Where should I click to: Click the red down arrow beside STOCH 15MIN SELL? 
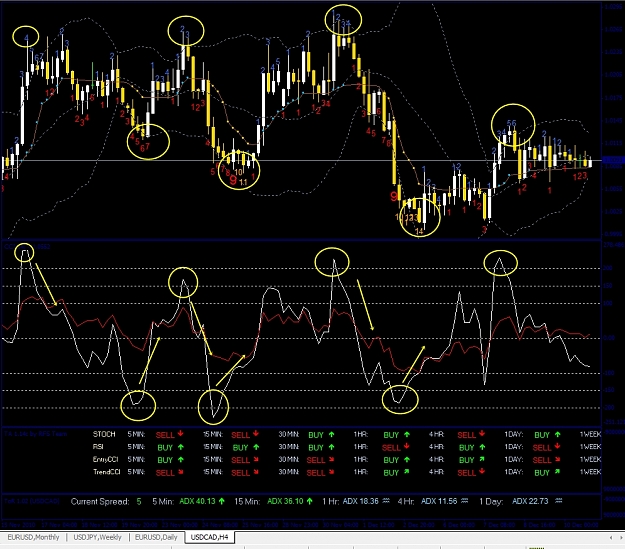(x=256, y=434)
